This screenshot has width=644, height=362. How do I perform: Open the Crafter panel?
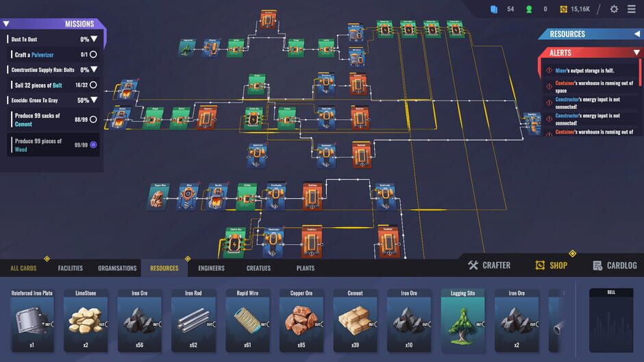tap(489, 266)
